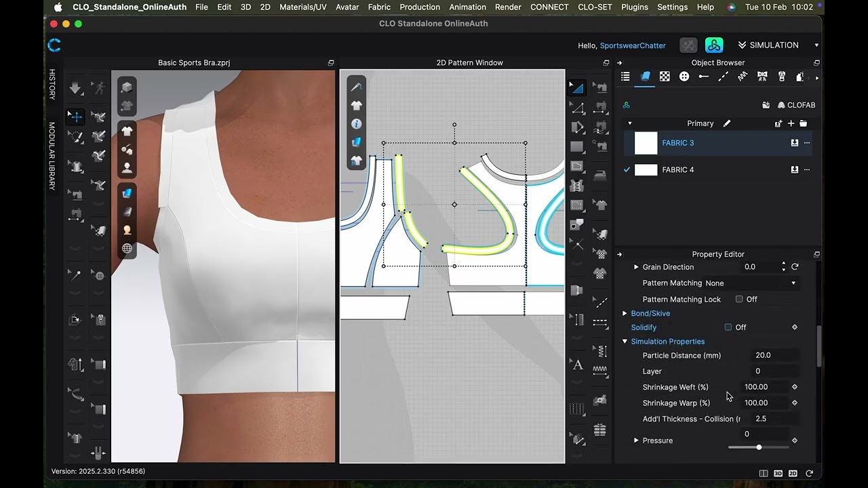The width and height of the screenshot is (868, 488).
Task: Open the Scene list tab in Object Browser
Action: pyautogui.click(x=625, y=77)
